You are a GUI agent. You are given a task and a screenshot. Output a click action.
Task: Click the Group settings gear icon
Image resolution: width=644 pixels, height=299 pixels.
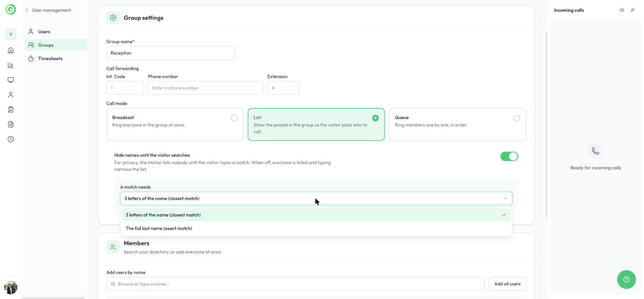[113, 18]
